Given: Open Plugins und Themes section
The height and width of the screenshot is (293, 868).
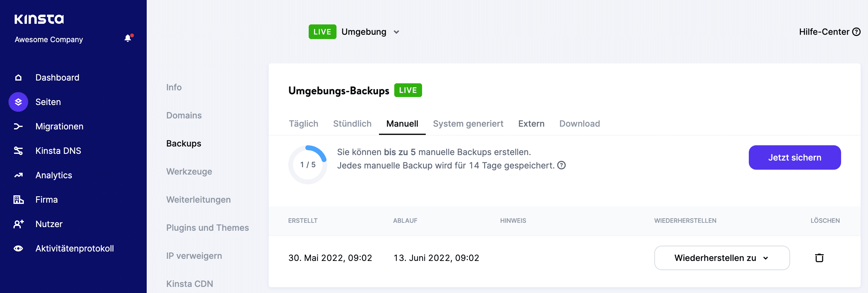Looking at the screenshot, I should point(207,227).
